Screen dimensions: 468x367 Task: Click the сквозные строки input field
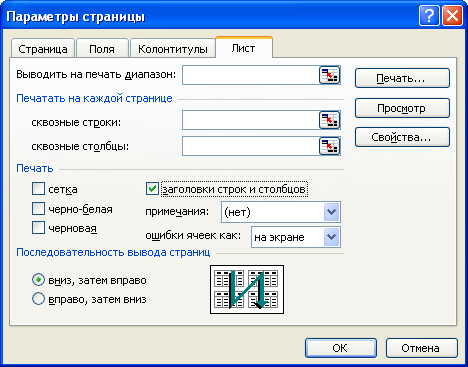[251, 120]
